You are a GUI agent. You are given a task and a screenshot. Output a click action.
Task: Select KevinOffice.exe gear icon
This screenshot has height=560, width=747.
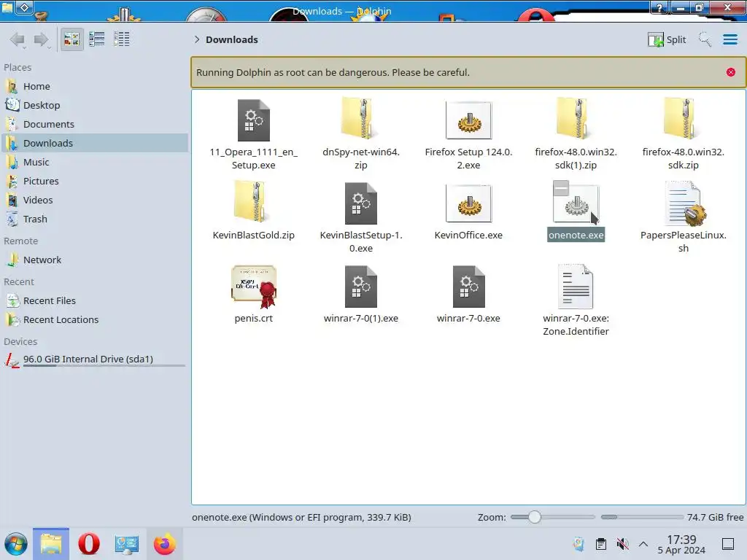[x=468, y=203]
